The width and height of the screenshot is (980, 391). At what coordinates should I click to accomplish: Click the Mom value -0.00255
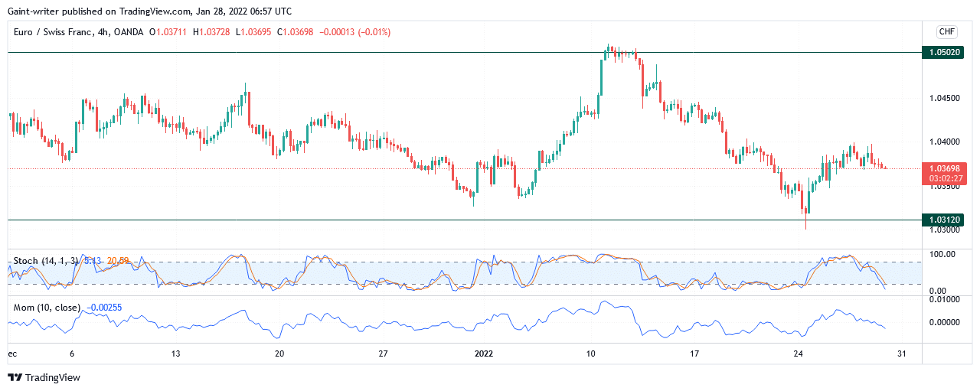pos(103,307)
